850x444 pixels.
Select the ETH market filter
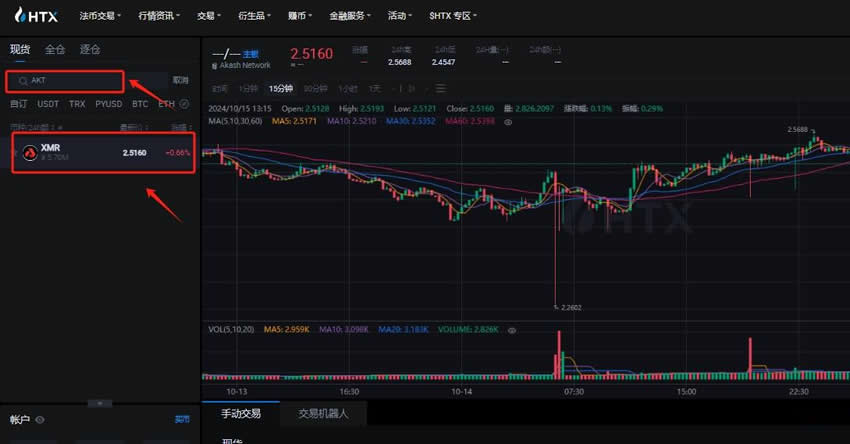click(x=166, y=104)
